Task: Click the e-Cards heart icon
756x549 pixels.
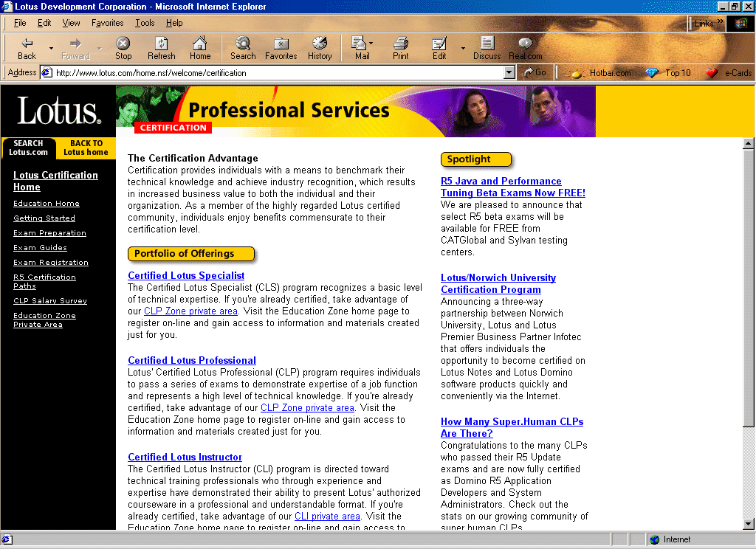Action: coord(711,73)
